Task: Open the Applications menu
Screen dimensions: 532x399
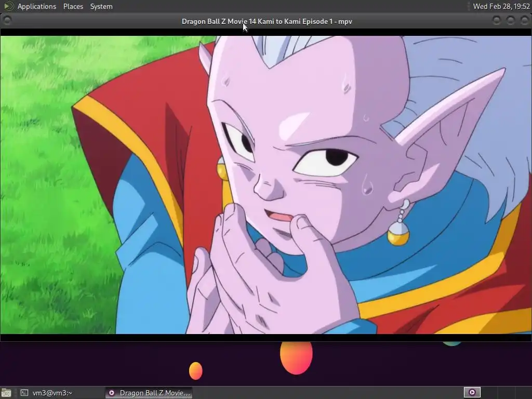Action: pyautogui.click(x=37, y=6)
